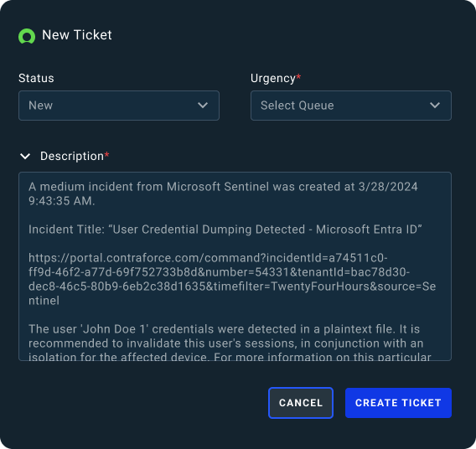
Task: Click the Description section label
Action: pos(72,157)
